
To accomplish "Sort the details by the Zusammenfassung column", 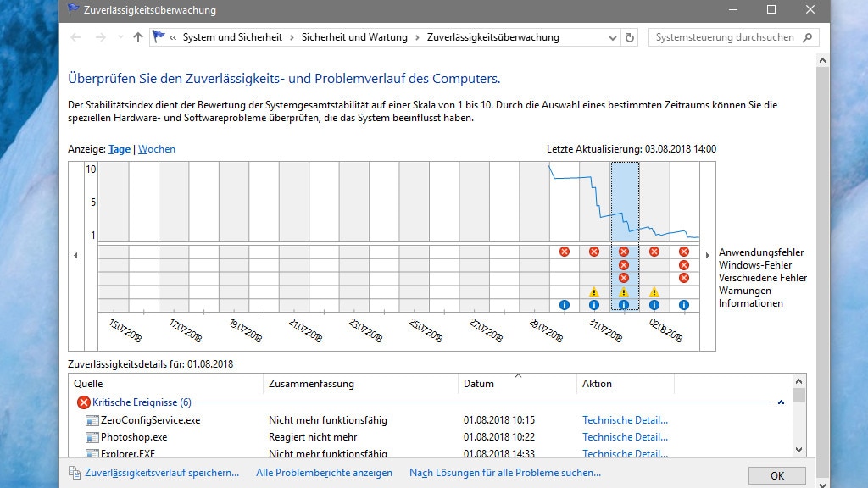I will (360, 384).
